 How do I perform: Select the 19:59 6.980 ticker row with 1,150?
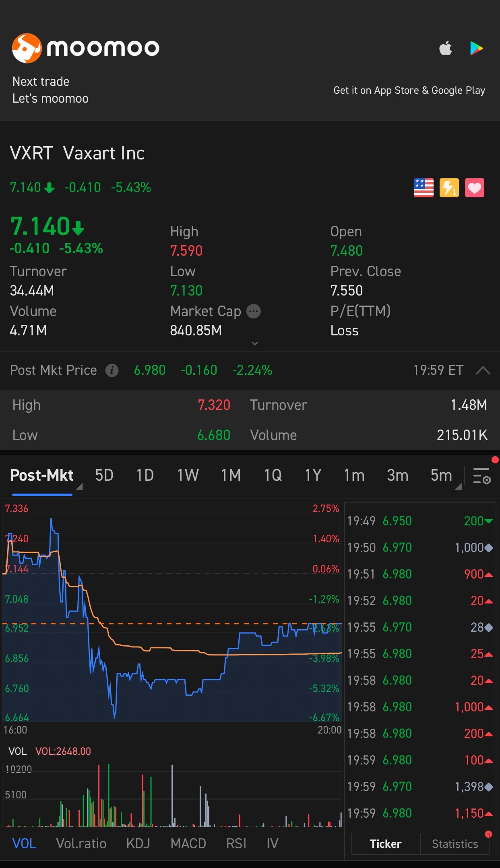click(420, 813)
